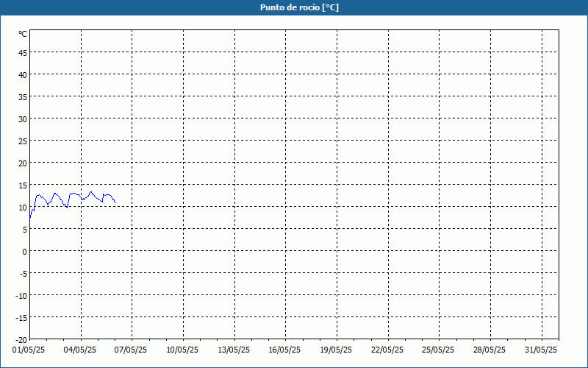Click the chart title 'Punto de rocío [°C]'
This screenshot has width=588, height=368.
click(x=299, y=7)
